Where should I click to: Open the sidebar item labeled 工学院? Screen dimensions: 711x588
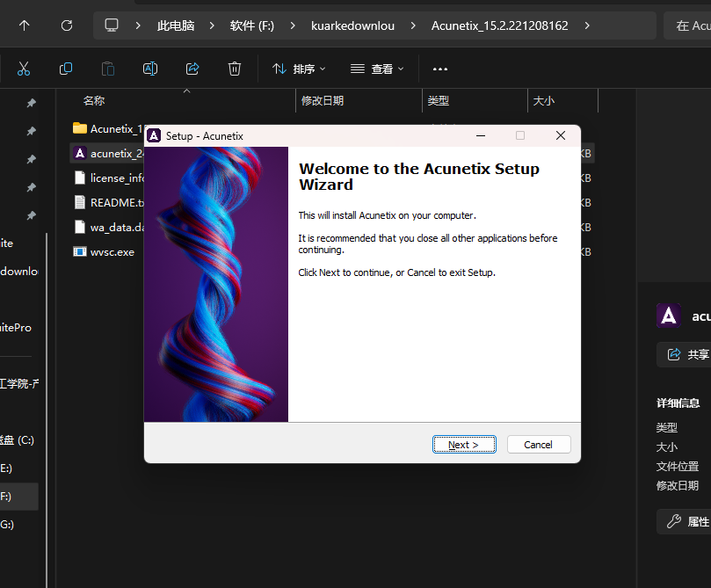(x=19, y=383)
